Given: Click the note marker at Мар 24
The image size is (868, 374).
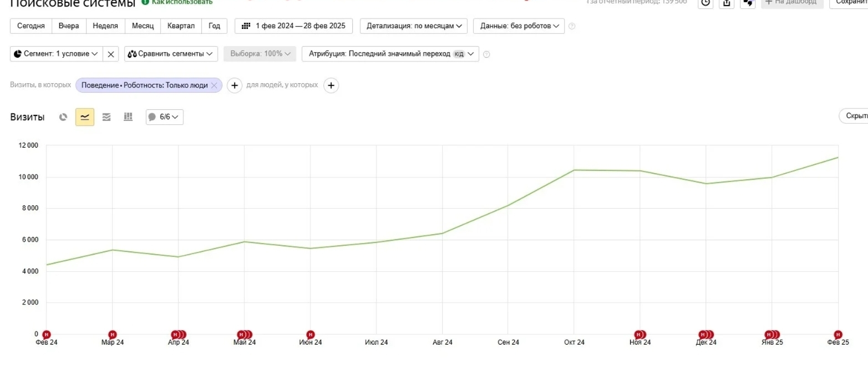Looking at the screenshot, I should 113,335.
